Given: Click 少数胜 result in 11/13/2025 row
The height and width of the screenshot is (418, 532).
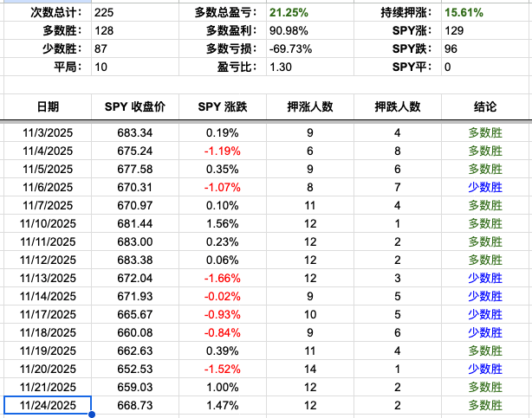Looking at the screenshot, I should pyautogui.click(x=485, y=278).
